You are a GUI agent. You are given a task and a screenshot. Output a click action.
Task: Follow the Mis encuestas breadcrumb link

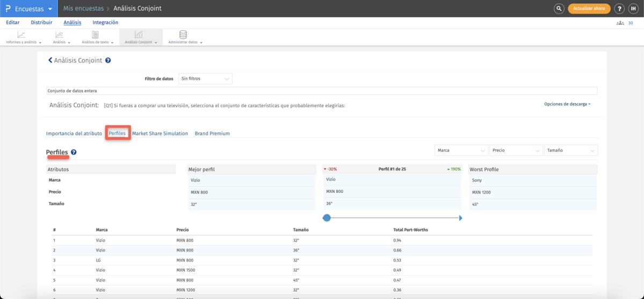(x=84, y=9)
